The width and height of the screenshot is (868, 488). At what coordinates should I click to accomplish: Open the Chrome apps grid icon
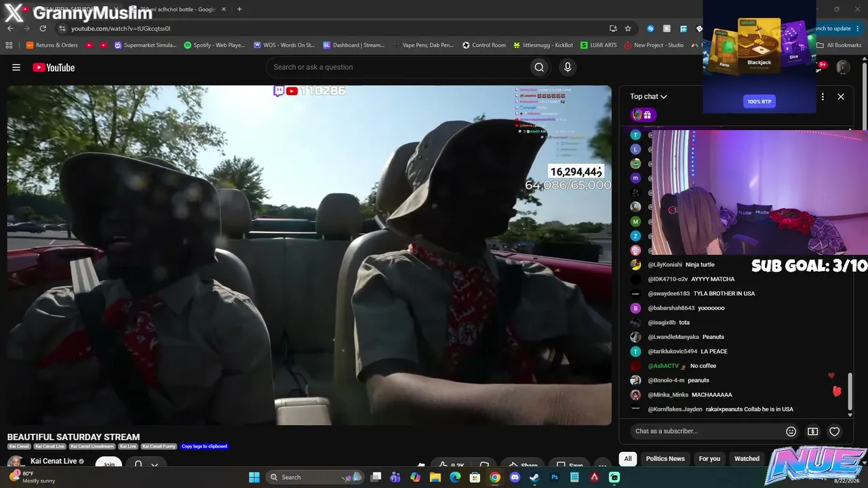(9, 45)
